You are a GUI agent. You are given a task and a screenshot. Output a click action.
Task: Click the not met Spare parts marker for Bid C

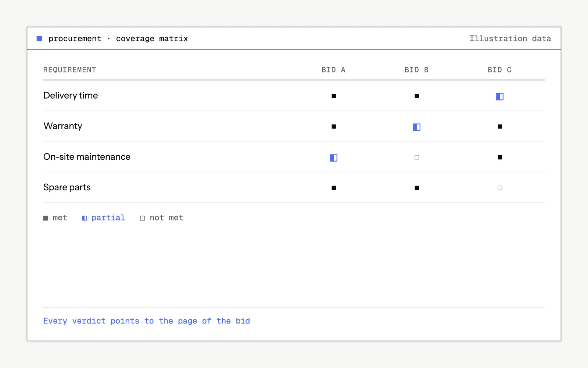500,188
